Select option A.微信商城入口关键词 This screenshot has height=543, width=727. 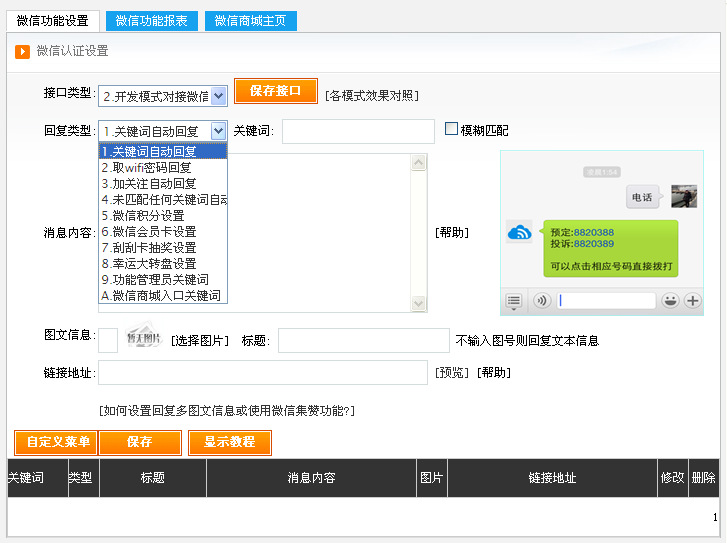[163, 295]
